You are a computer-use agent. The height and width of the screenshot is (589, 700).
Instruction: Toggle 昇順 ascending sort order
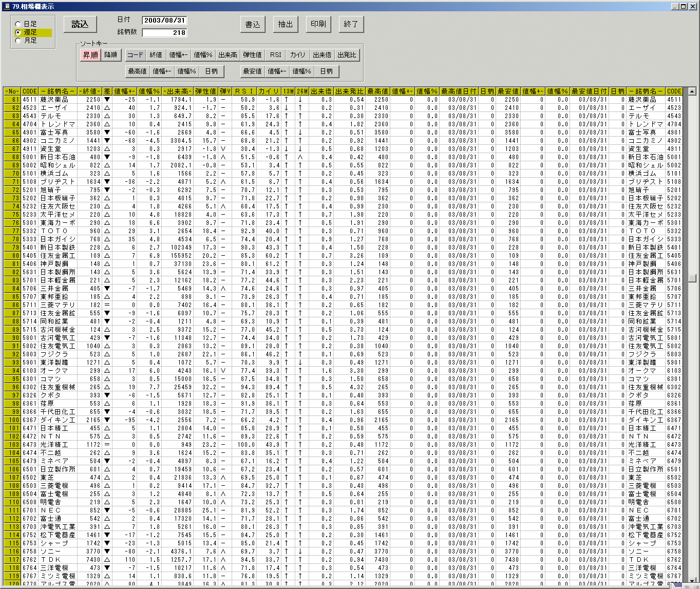point(90,55)
